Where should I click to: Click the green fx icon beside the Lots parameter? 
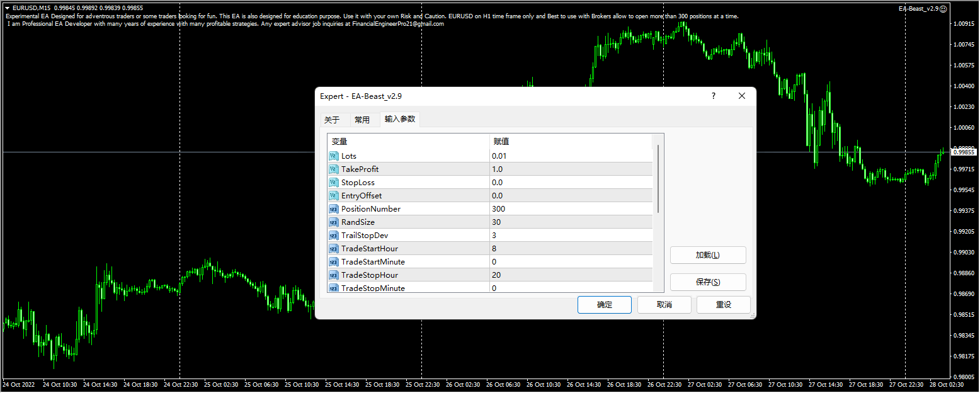333,156
